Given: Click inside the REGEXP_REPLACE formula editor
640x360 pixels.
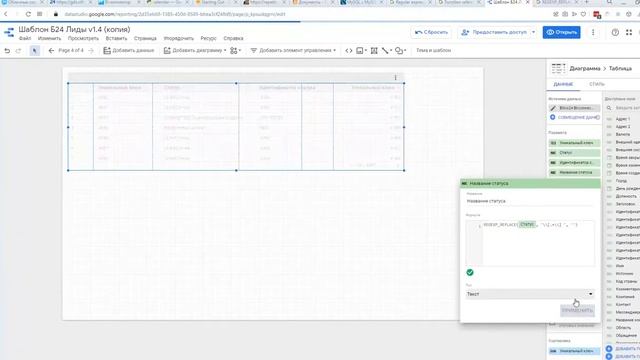Looking at the screenshot, I should 538,244.
